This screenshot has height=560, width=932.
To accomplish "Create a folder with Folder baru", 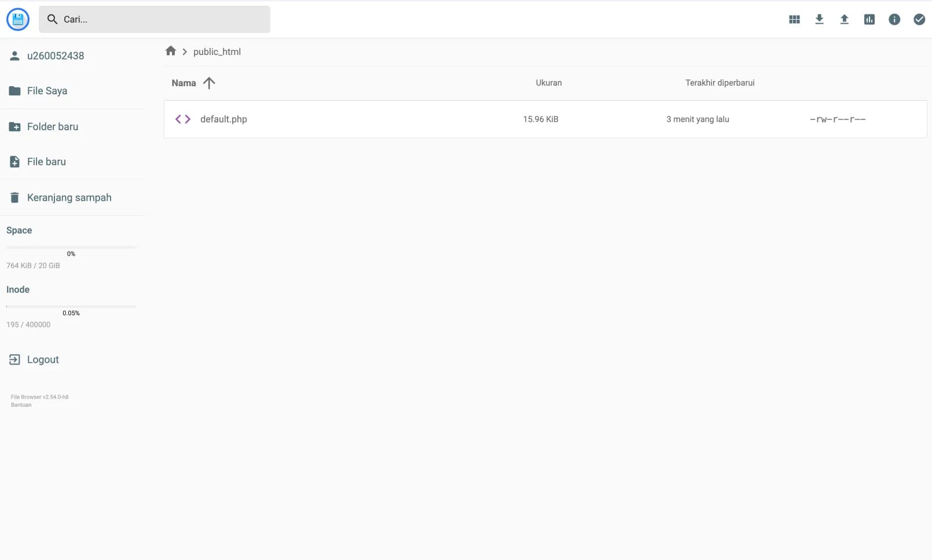I will pyautogui.click(x=52, y=127).
